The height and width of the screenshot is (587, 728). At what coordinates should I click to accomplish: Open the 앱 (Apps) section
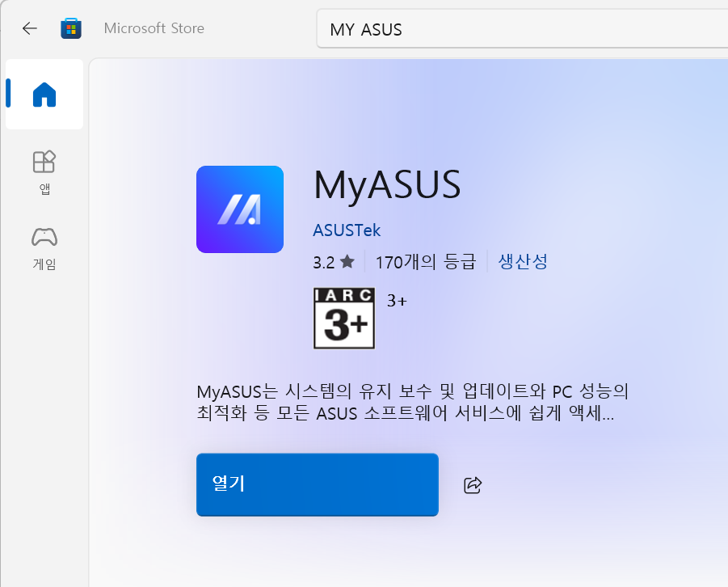[x=44, y=172]
